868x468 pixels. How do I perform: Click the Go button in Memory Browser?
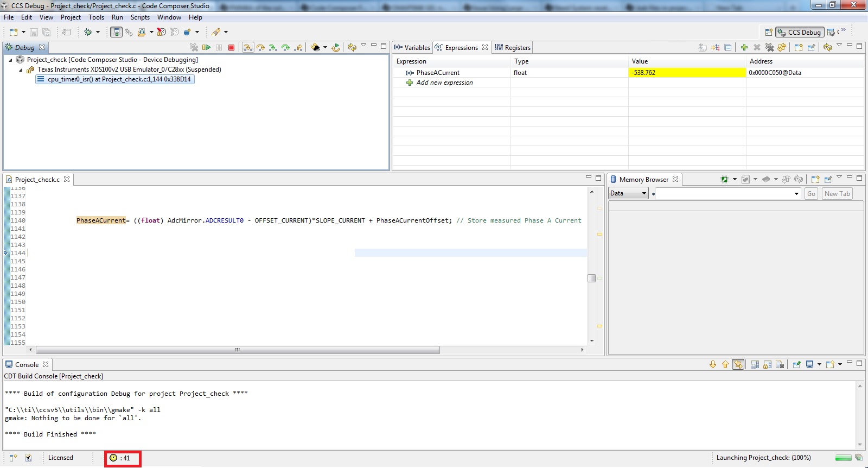(x=811, y=194)
